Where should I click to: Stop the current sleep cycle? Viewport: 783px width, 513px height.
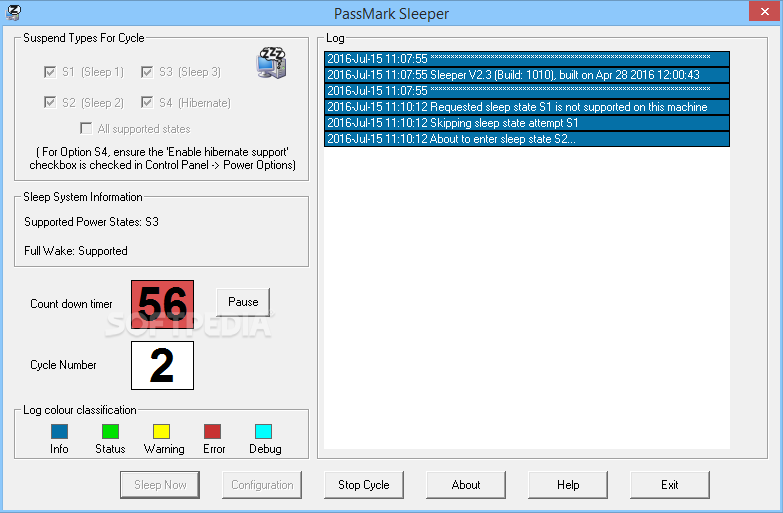(364, 485)
